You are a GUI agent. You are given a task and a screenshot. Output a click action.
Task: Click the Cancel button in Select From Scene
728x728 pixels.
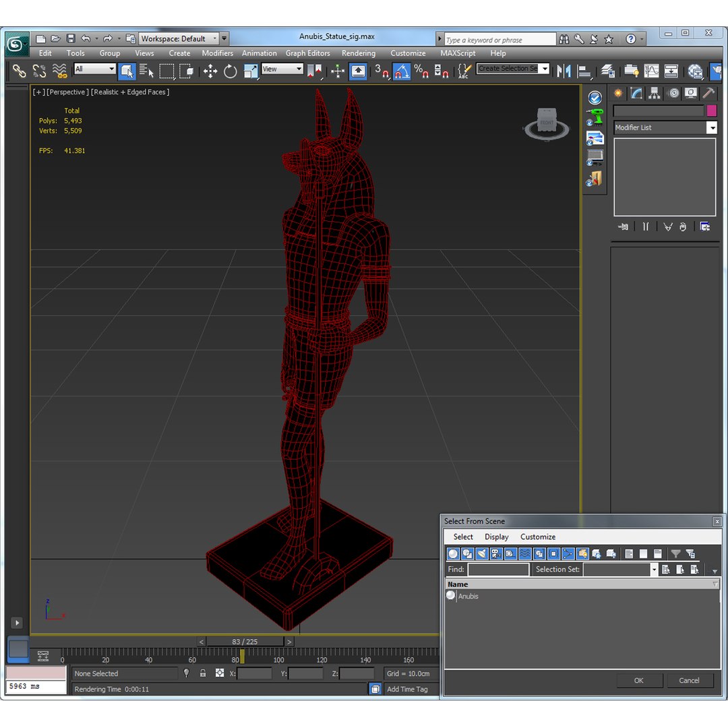689,681
